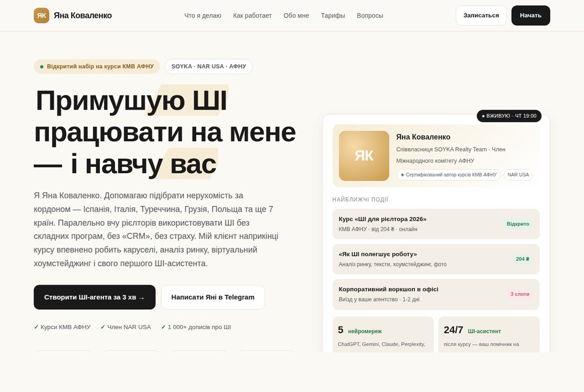Viewport: 584px width, 392px height.
Task: Click the large ЯК avatar in profile card
Action: pyautogui.click(x=364, y=156)
